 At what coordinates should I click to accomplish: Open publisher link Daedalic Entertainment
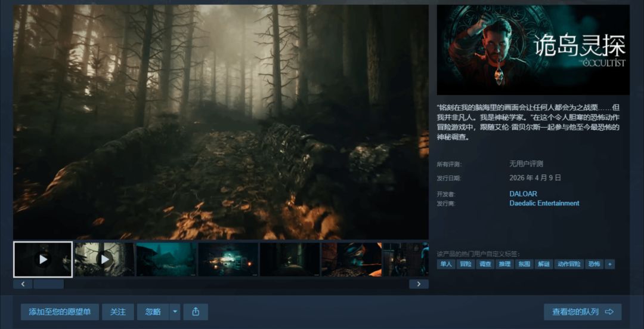pyautogui.click(x=544, y=203)
